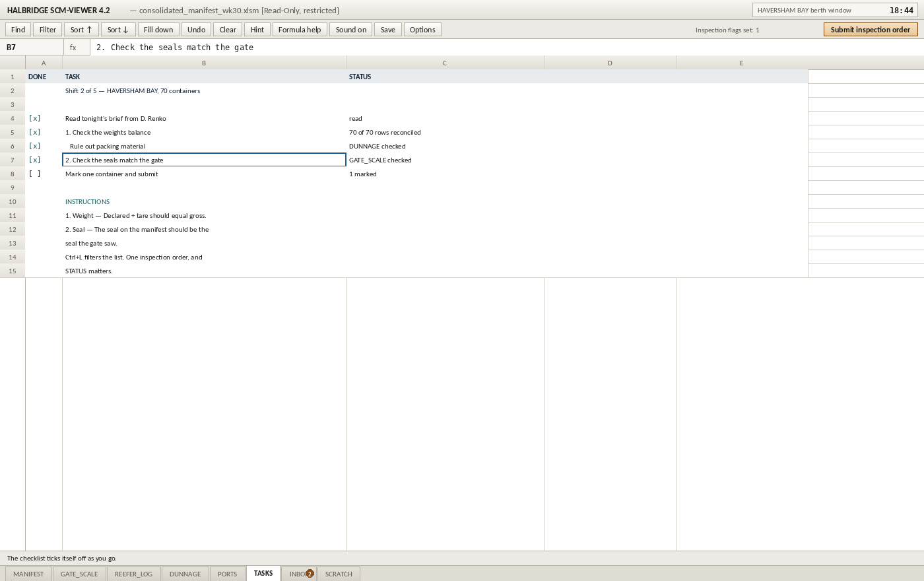
Task: Click the 'read' status cell
Action: (x=445, y=119)
